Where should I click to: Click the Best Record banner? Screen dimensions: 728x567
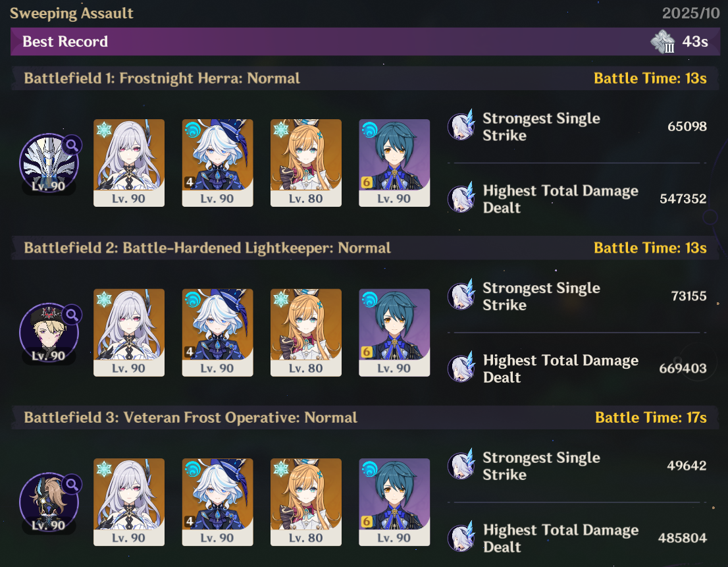(365, 41)
